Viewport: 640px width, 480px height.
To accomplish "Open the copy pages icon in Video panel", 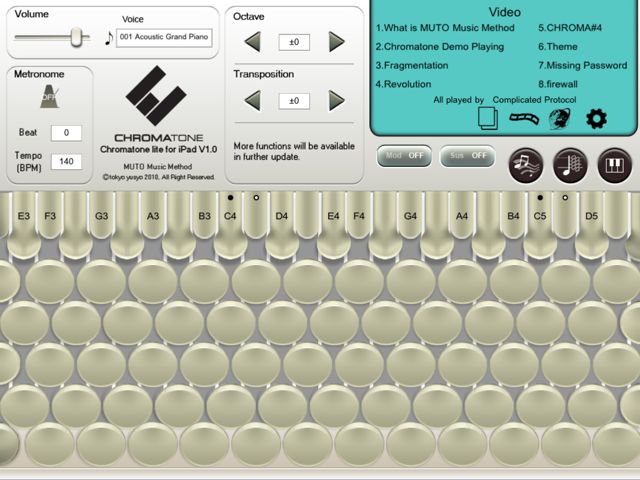I will [x=488, y=118].
